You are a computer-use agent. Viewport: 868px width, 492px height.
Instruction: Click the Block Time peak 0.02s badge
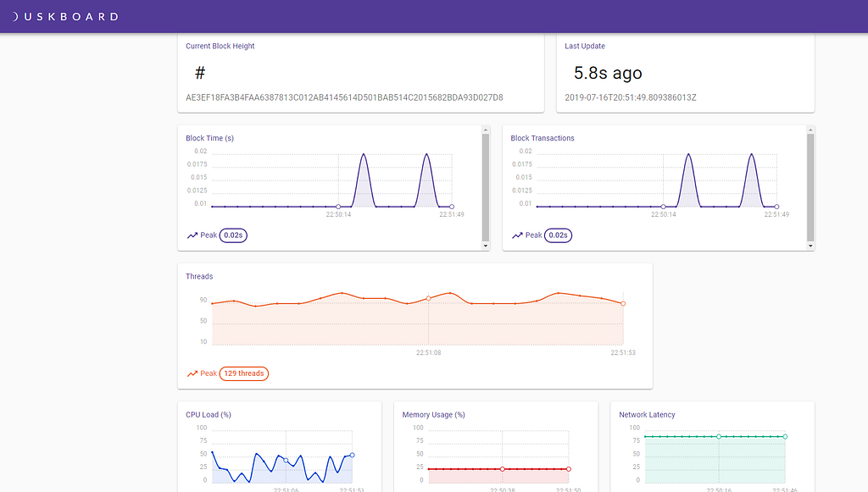pyautogui.click(x=233, y=235)
